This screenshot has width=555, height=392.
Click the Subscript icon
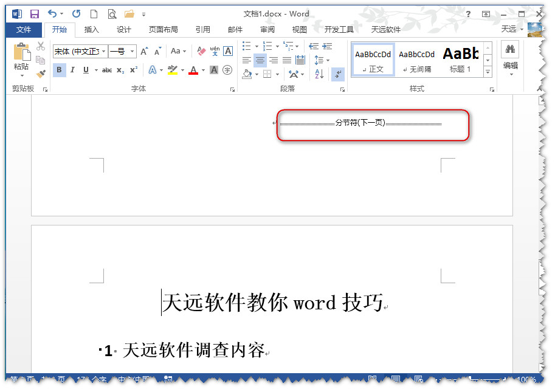click(120, 70)
